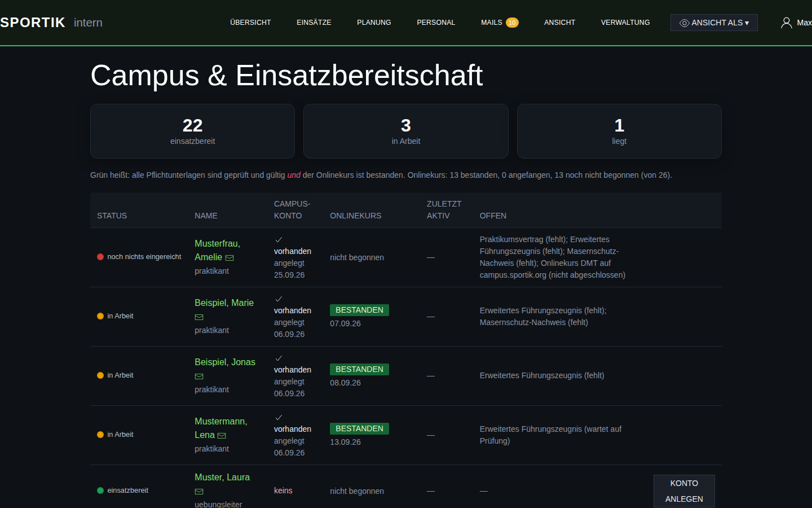
Task: Click 'nicht begonnen' in Amelie Musterfrau's row
Action: (x=357, y=257)
